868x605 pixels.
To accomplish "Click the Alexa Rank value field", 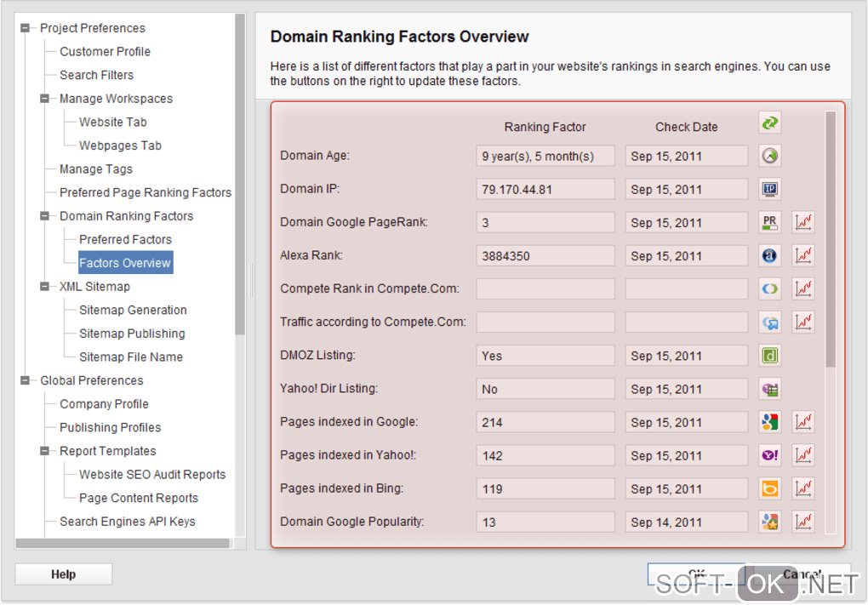I will [x=545, y=256].
